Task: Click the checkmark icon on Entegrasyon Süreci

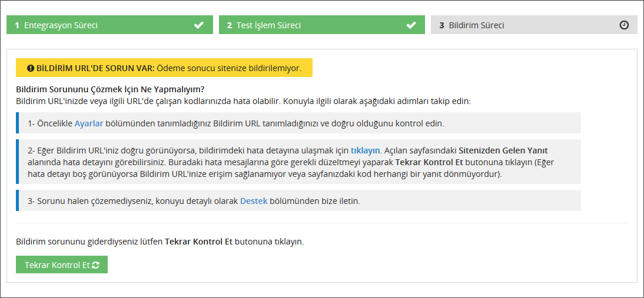Action: (199, 25)
